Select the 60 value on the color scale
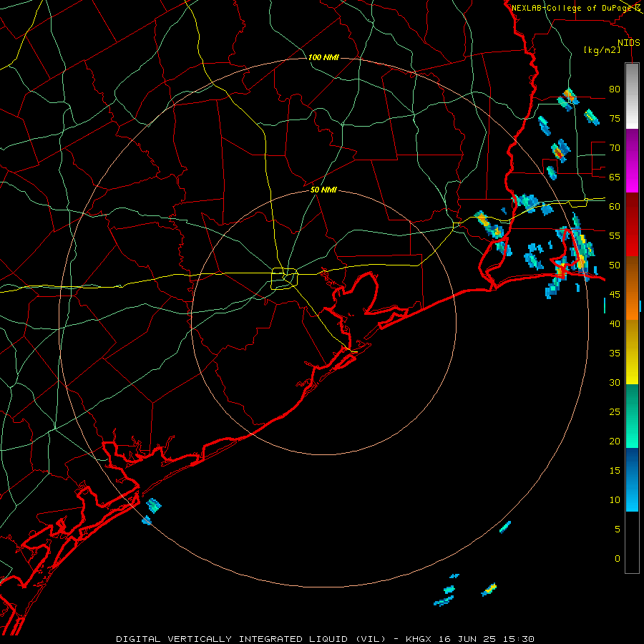This screenshot has width=644, height=644. tap(615, 207)
